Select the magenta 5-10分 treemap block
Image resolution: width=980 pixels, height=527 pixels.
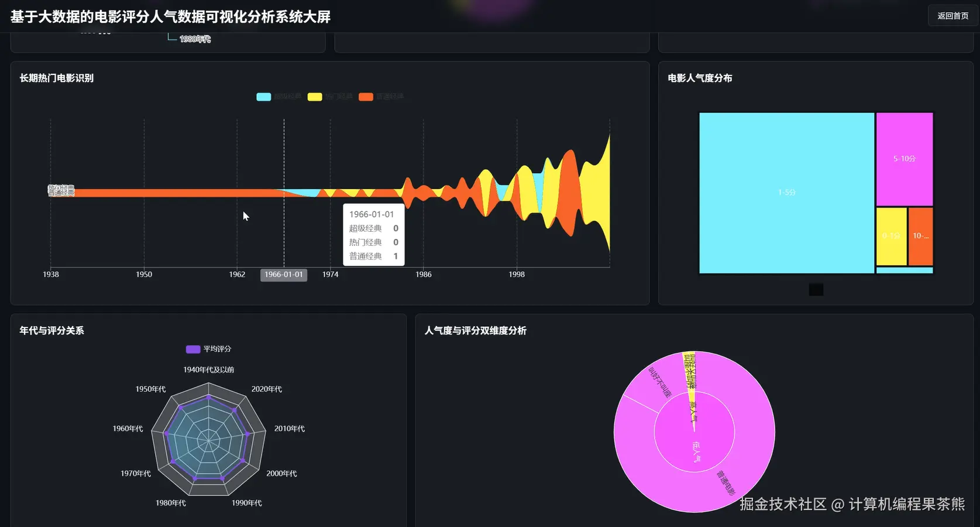(905, 159)
